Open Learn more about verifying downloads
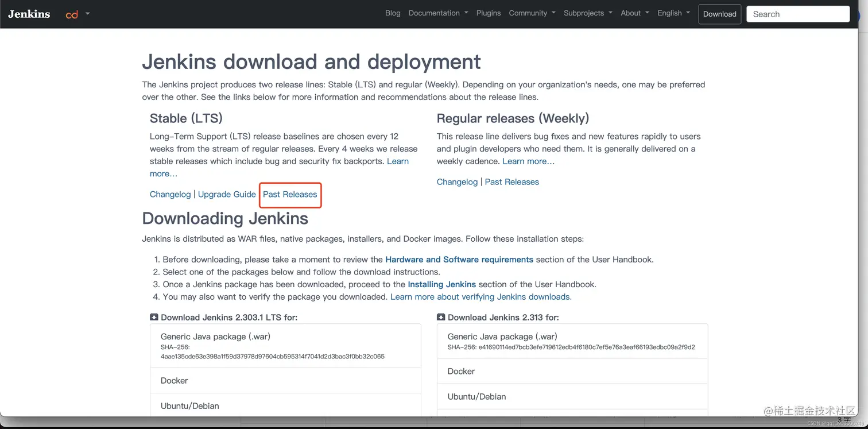Image resolution: width=868 pixels, height=429 pixels. [480, 297]
